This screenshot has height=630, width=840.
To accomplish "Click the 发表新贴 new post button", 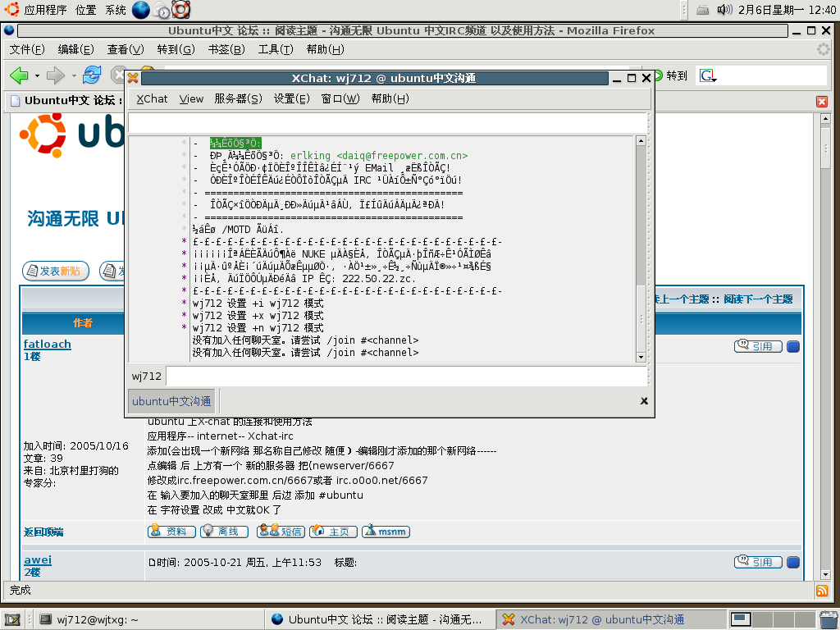I will click(56, 271).
